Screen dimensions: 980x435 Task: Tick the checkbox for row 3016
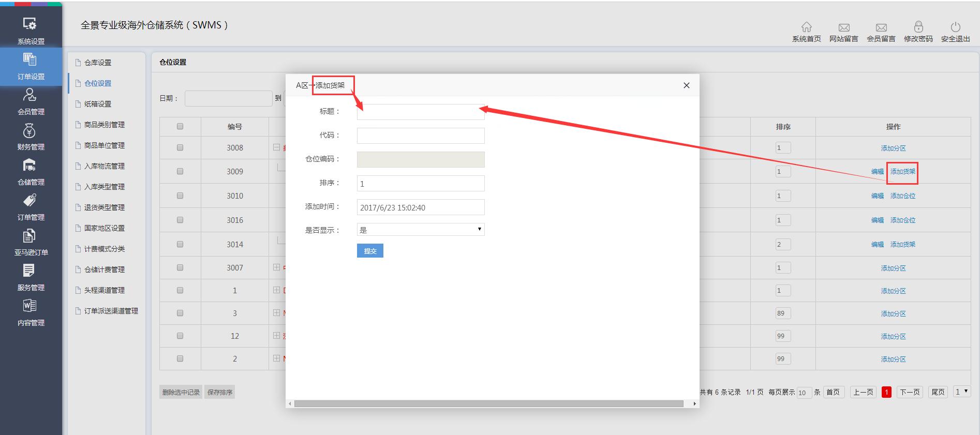[x=180, y=220]
